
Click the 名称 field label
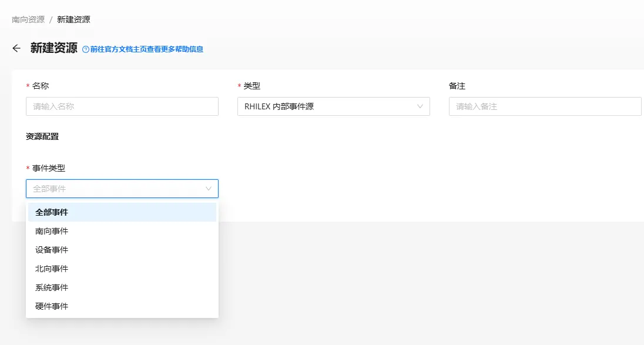click(41, 86)
